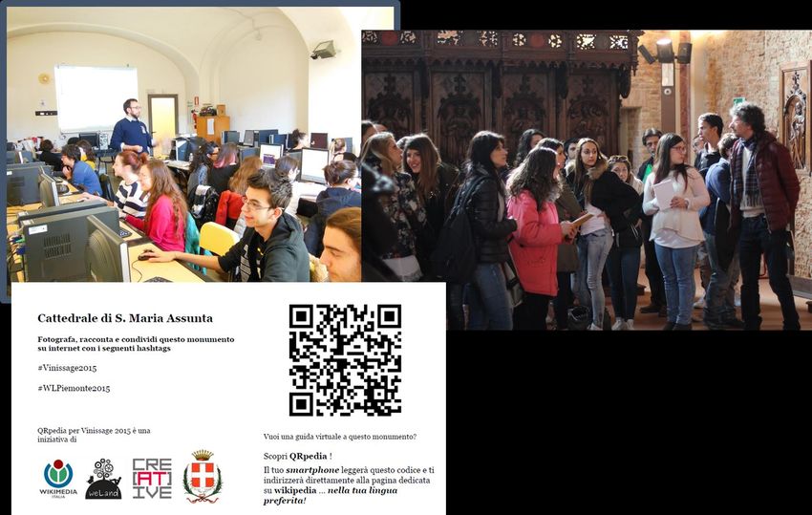Click the text 'Fotografa, racconta e condividi questo monumento'

(136, 339)
